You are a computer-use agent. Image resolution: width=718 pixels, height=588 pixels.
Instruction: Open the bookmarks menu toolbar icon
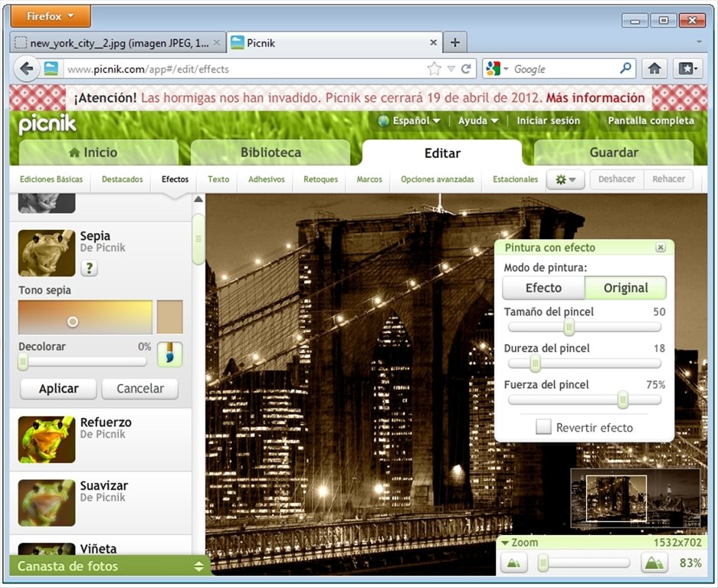[x=688, y=69]
